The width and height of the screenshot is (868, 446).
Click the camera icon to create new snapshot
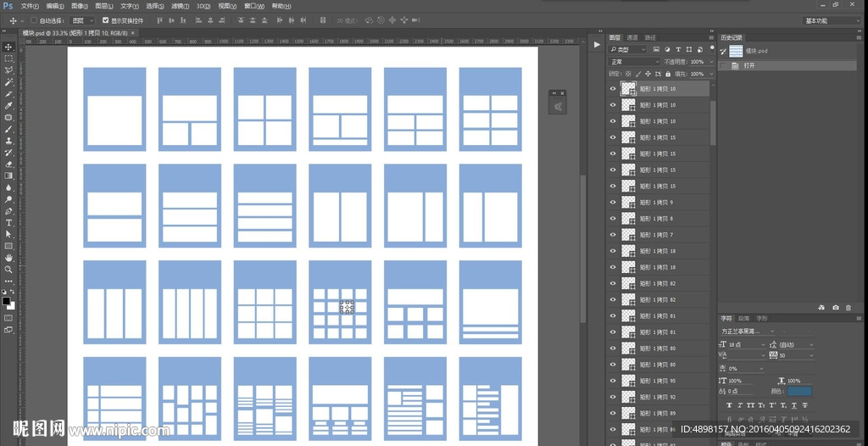835,308
